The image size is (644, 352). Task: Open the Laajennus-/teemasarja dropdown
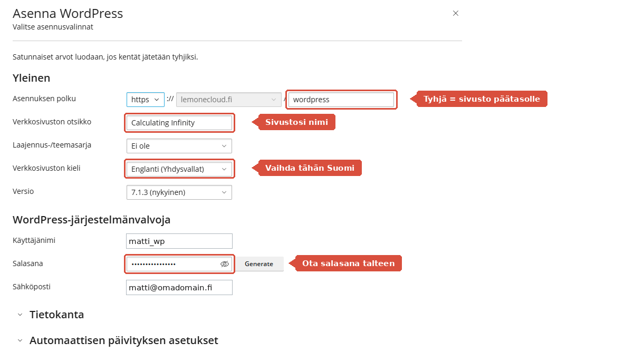point(179,146)
